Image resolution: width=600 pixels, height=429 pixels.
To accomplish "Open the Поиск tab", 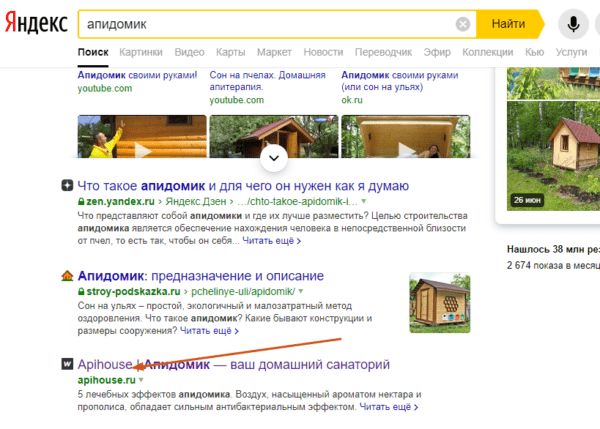I will pyautogui.click(x=93, y=52).
